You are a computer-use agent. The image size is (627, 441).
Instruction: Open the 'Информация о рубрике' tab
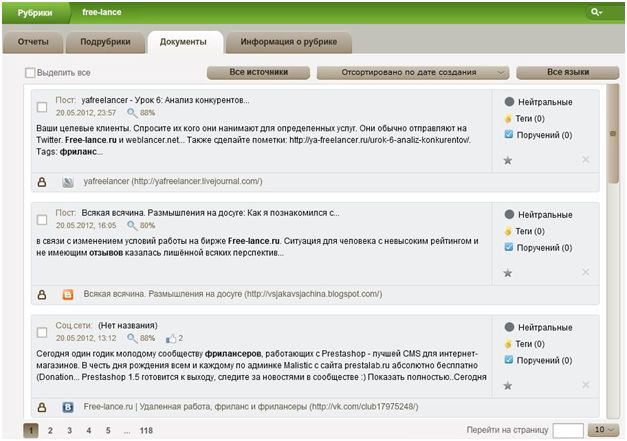tap(289, 42)
